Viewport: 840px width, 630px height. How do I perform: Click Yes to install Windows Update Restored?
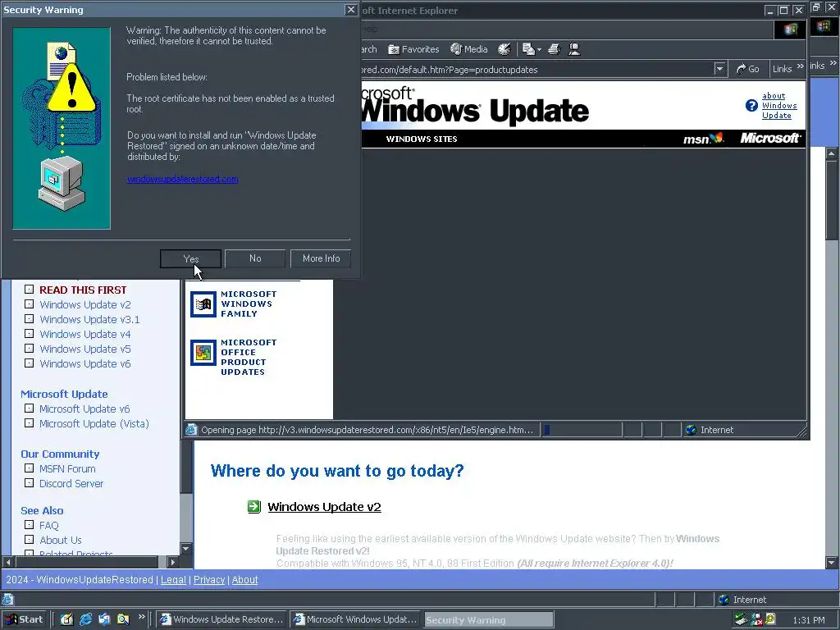190,258
